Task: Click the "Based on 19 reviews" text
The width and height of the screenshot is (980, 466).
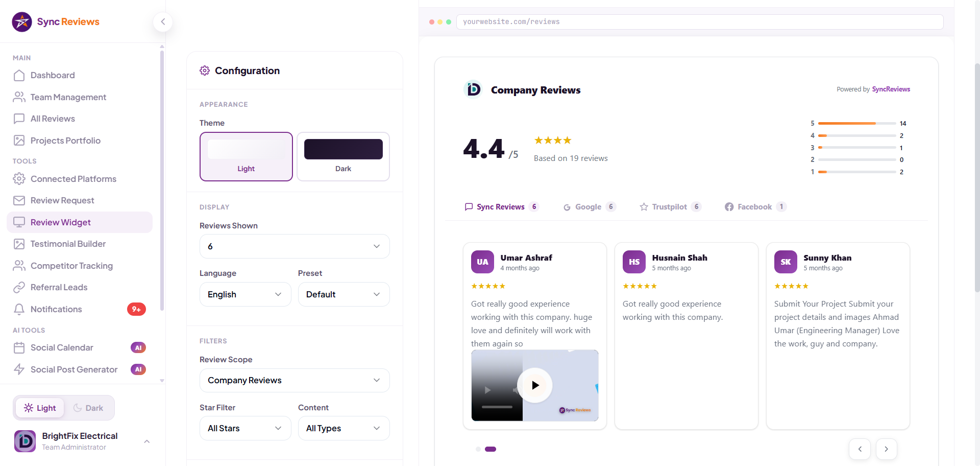Action: click(571, 158)
